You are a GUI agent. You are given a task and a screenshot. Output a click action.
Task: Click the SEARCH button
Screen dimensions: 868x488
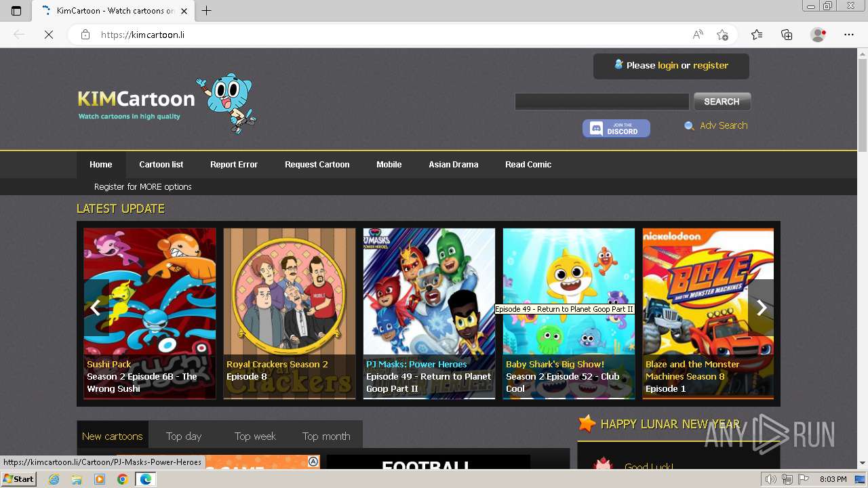click(x=722, y=102)
